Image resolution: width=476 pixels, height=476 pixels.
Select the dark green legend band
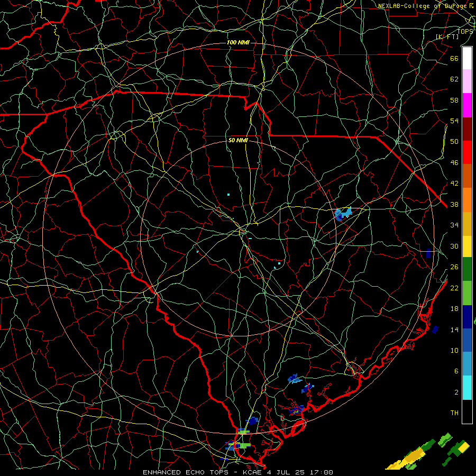[x=467, y=269]
